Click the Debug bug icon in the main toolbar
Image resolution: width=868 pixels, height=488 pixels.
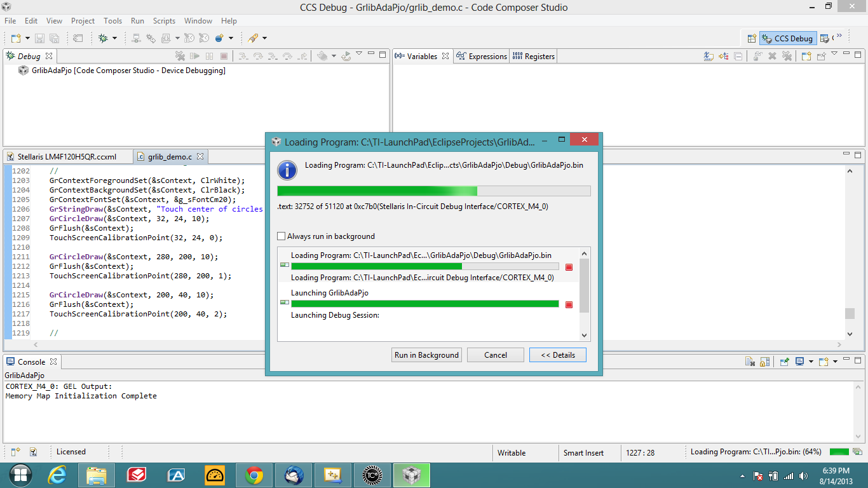(103, 38)
